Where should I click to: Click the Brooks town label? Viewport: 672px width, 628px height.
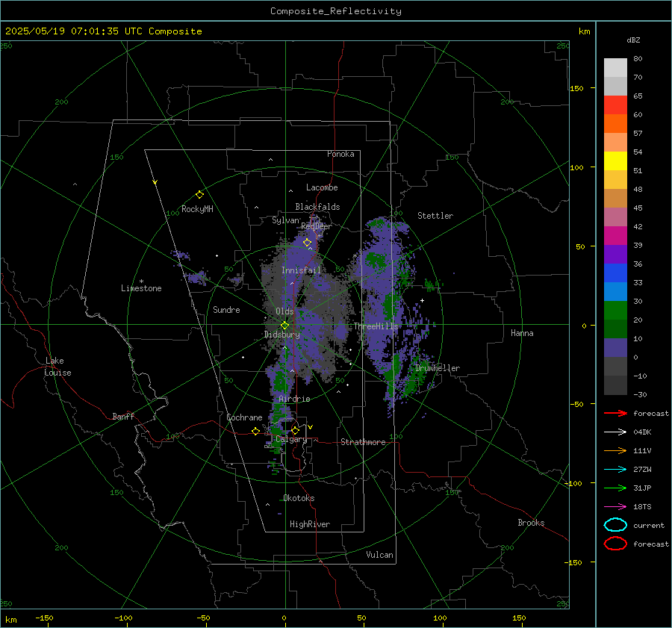[x=531, y=523]
